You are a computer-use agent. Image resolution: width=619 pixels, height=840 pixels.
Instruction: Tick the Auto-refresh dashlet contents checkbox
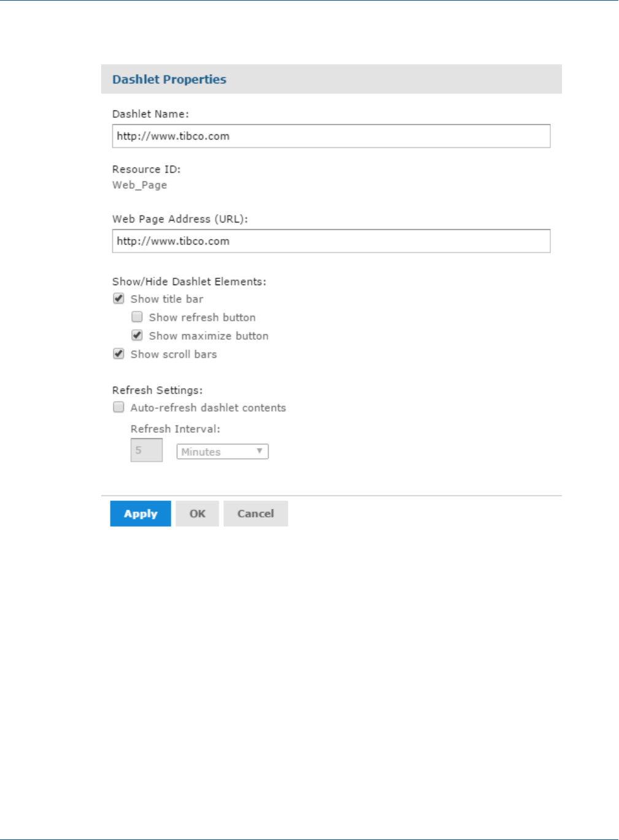(119, 407)
